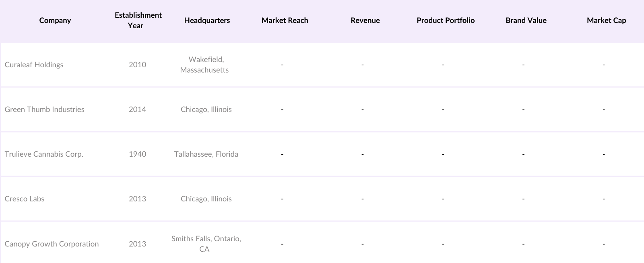Click the 2014 establishment year value
Viewport: 644px width, 263px height.
click(x=137, y=110)
